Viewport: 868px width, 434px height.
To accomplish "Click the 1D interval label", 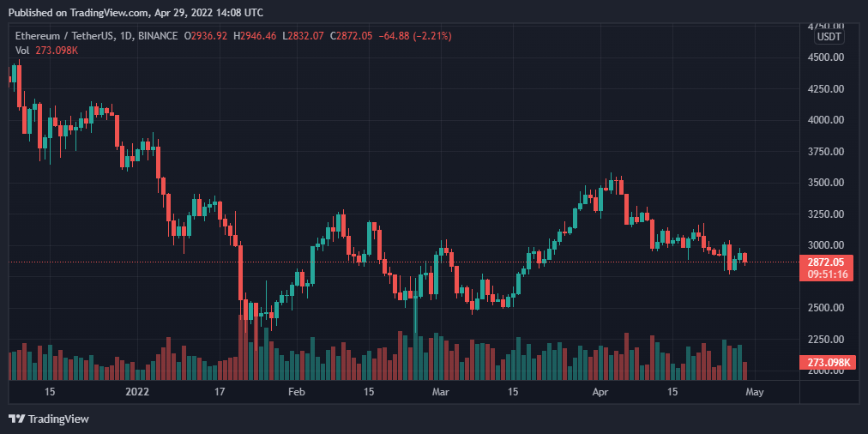I will tap(125, 36).
